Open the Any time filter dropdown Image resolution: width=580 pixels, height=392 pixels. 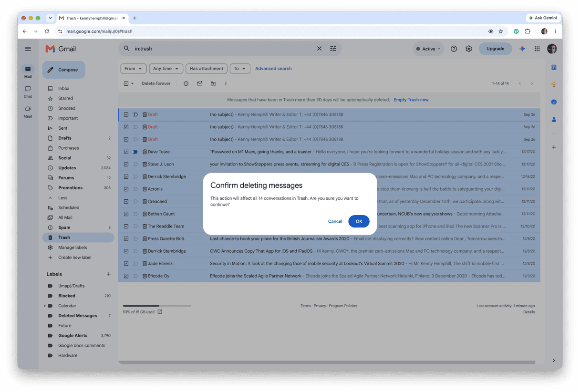tap(166, 69)
